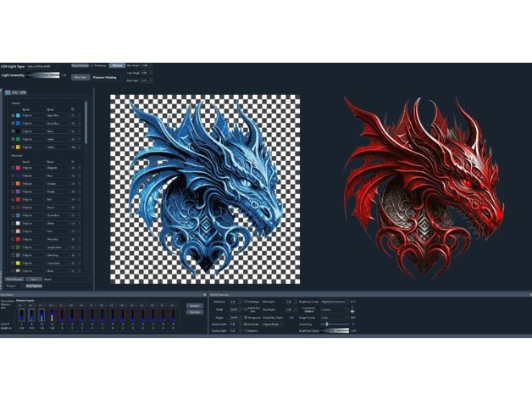Select the PETG filament tab

tap(23, 92)
